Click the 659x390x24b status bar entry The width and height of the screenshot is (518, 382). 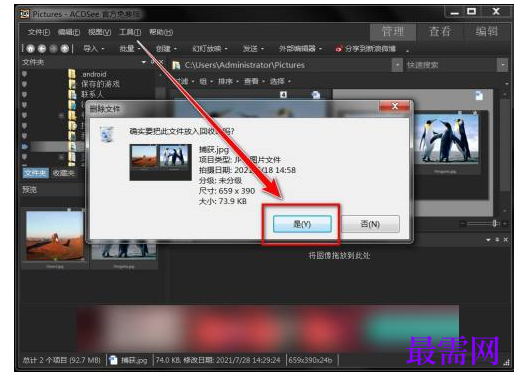coord(310,360)
